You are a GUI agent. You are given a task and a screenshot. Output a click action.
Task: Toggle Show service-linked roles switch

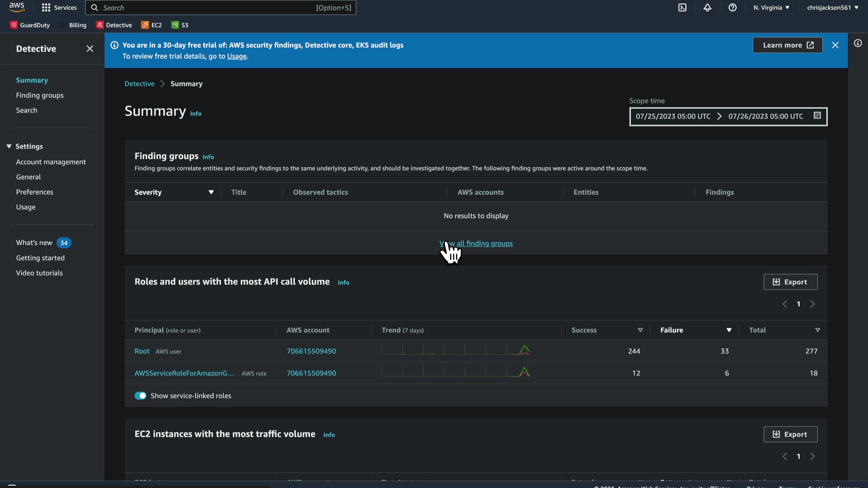(141, 396)
